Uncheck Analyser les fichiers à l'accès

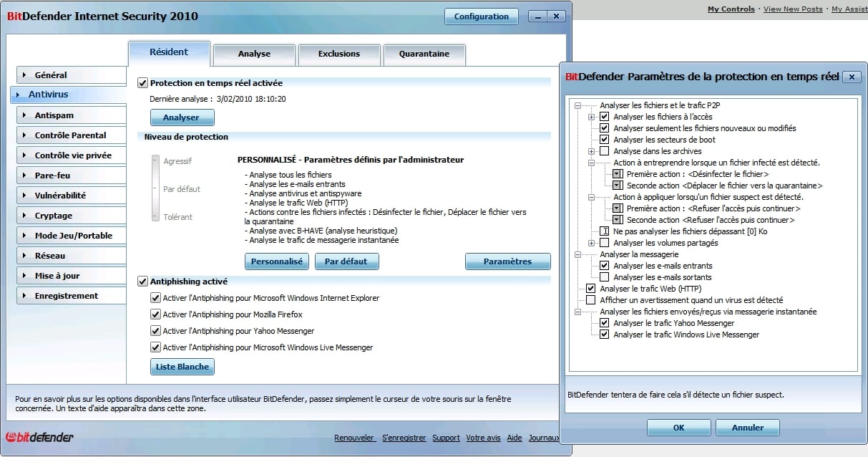click(x=605, y=117)
